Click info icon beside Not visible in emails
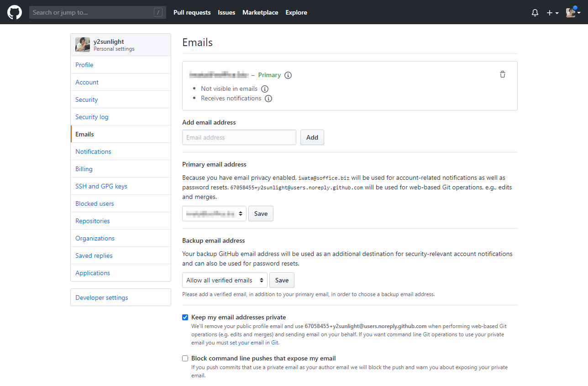Screen dimensions: 588x386 coord(264,89)
